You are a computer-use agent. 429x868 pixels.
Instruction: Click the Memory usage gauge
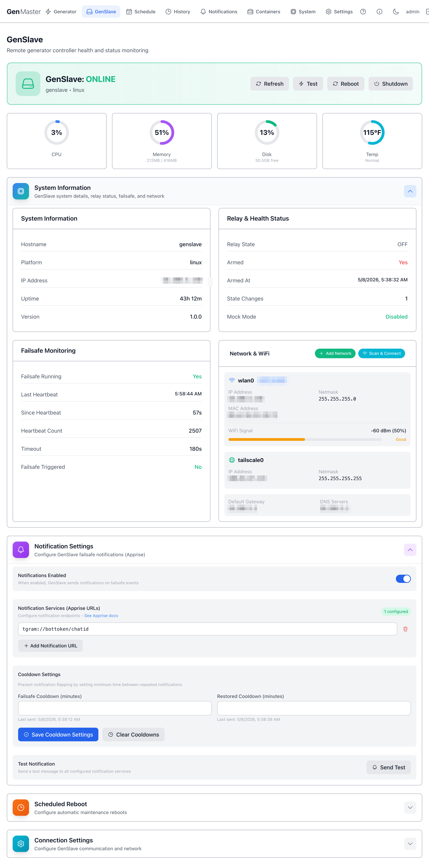[x=162, y=132]
